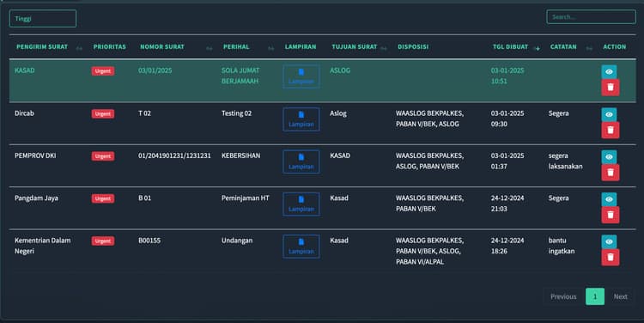
Task: View the Dircab letter with eye icon
Action: point(609,114)
